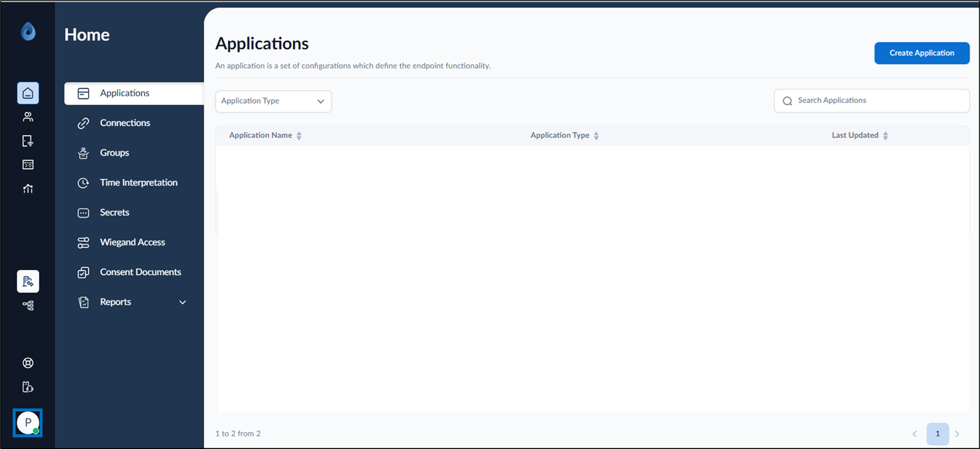Expand the Reports submenu chevron
This screenshot has height=449, width=980.
[182, 302]
